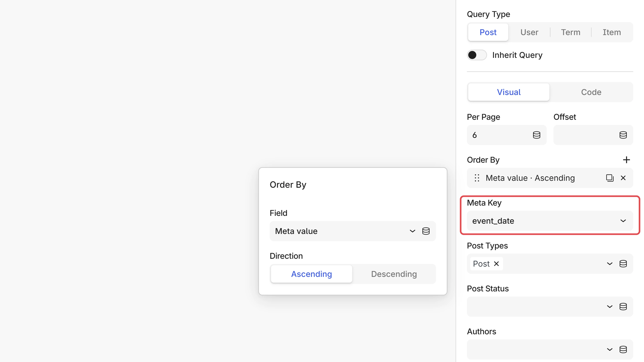The image size is (644, 362).
Task: Select Ascending direction
Action: click(x=311, y=274)
